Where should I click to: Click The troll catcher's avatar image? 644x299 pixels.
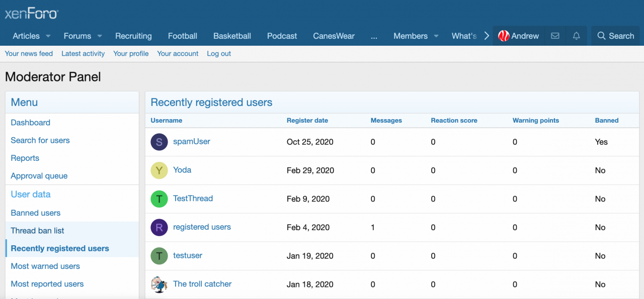(x=159, y=284)
